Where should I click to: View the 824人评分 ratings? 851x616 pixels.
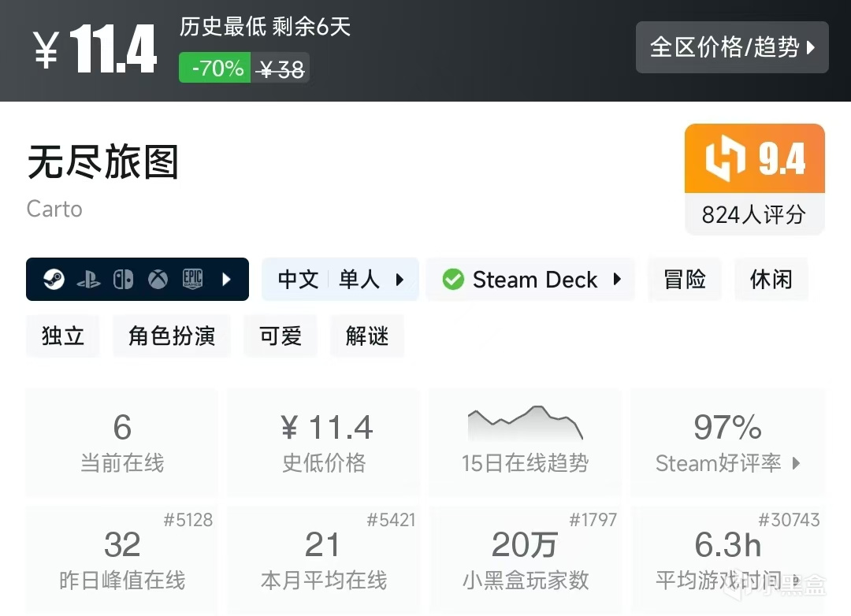[754, 214]
